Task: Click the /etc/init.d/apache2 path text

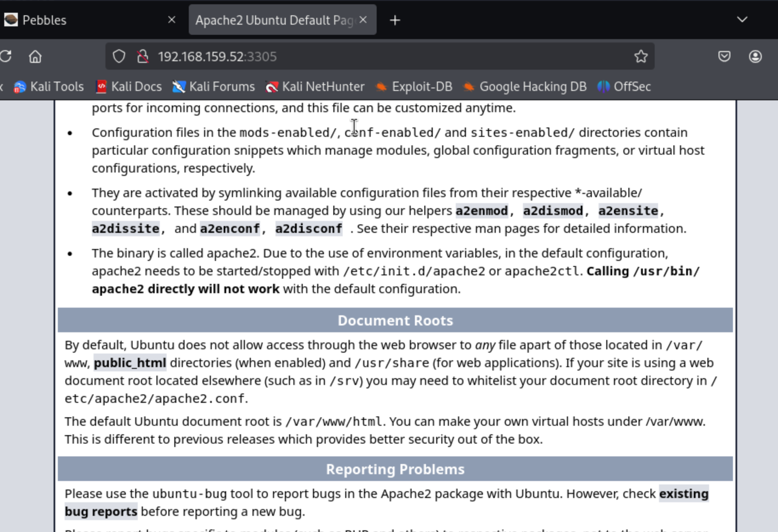Action: click(414, 271)
